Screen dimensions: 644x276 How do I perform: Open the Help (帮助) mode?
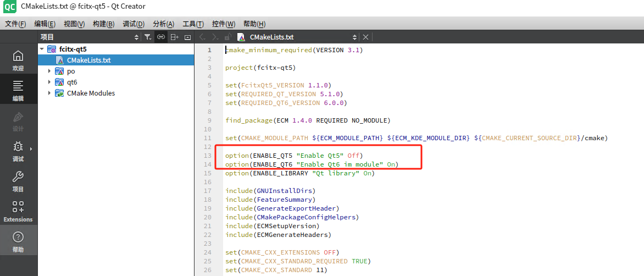(x=18, y=241)
